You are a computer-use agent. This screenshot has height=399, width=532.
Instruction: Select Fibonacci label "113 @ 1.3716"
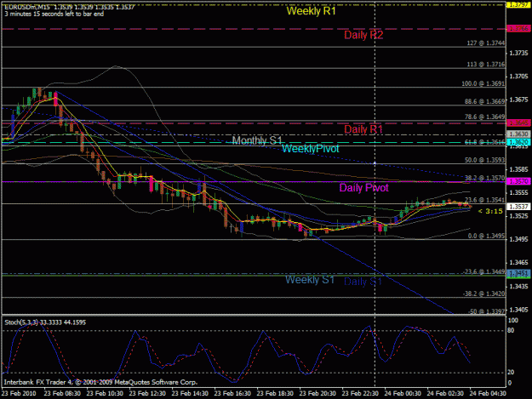point(486,64)
